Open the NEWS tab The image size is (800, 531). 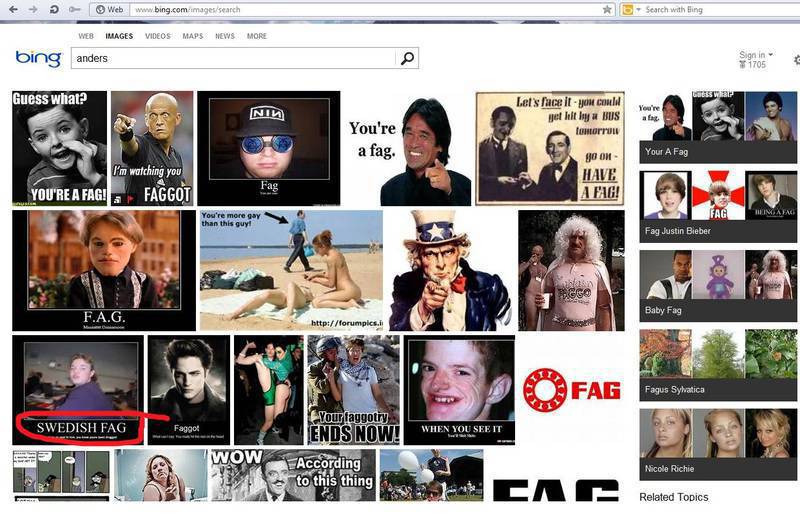point(225,36)
